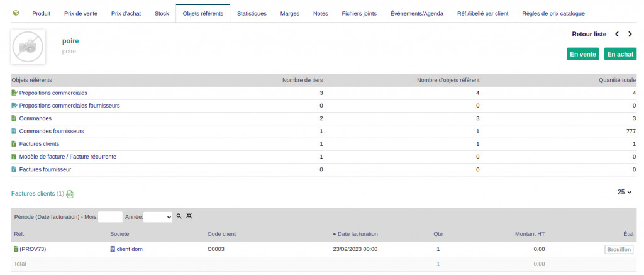This screenshot has width=644, height=275.
Task: Open the Règles de prix catalogue tab
Action: (x=553, y=14)
